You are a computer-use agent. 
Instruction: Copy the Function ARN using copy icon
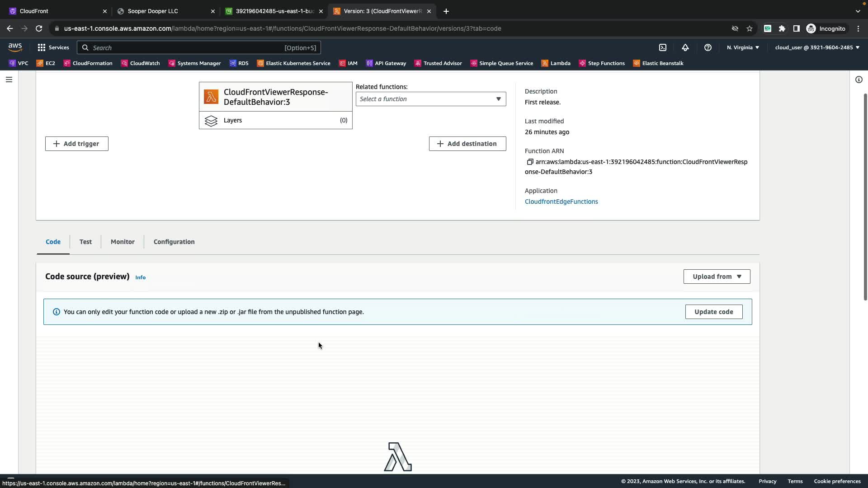(530, 162)
